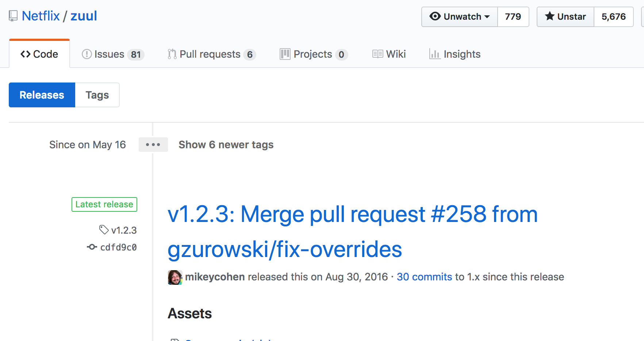Open the Netflix organization link
The image size is (644, 341).
[x=41, y=16]
